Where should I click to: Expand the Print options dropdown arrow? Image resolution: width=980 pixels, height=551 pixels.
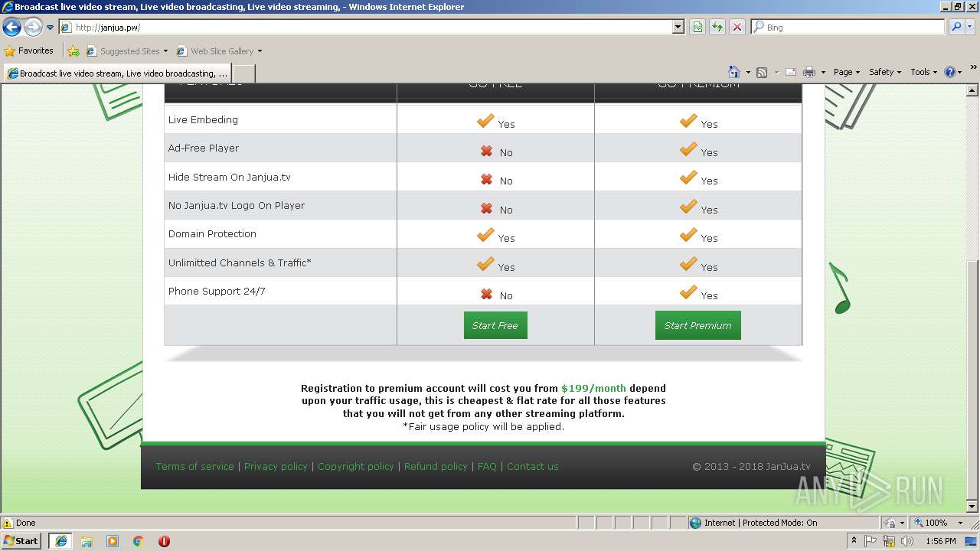coord(823,72)
